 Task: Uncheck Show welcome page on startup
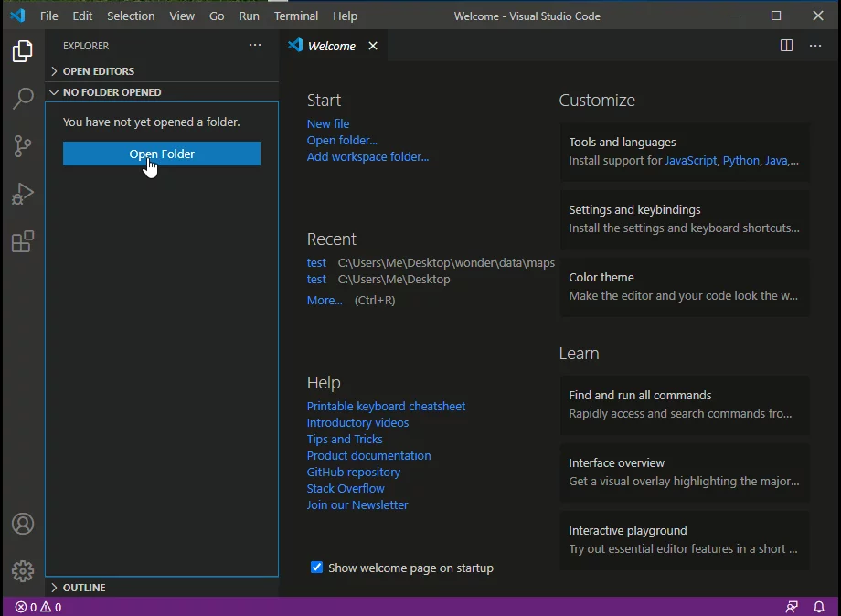click(x=316, y=568)
